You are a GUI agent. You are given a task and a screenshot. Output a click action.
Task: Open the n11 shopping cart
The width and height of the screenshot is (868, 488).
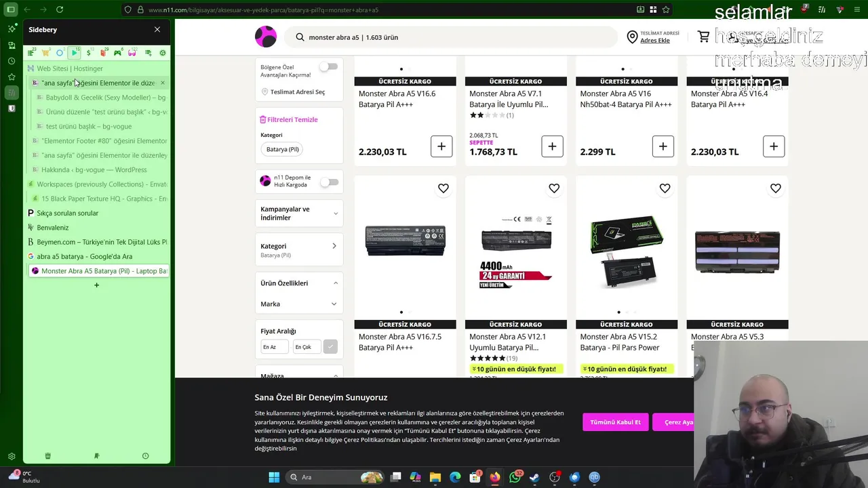704,37
